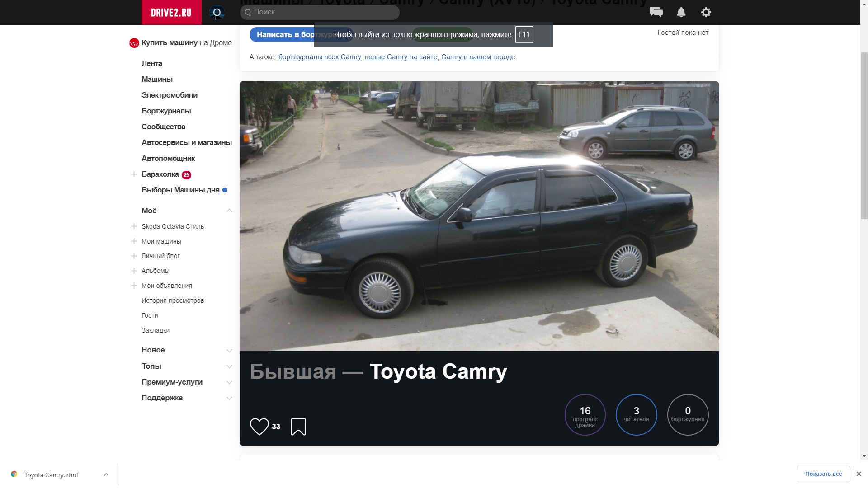Open messages chat icon in header
The width and height of the screenshot is (868, 488).
pyautogui.click(x=656, y=12)
